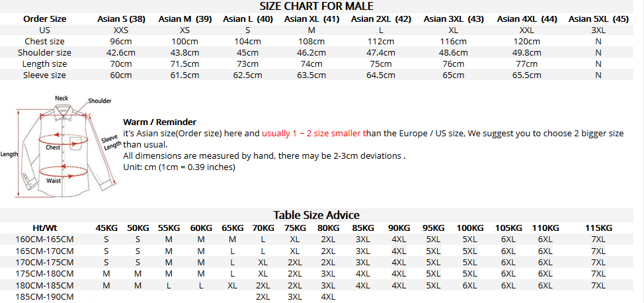Click the "Order Size" header cell
This screenshot has height=303, width=644.
point(45,19)
